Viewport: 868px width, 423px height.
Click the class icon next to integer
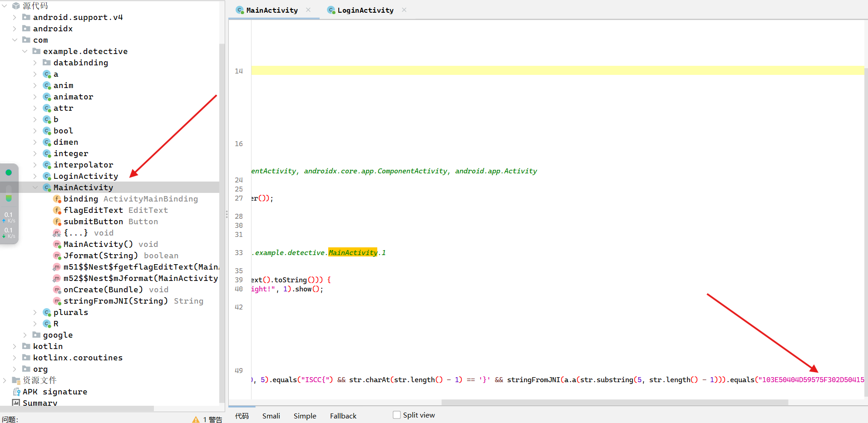point(47,153)
